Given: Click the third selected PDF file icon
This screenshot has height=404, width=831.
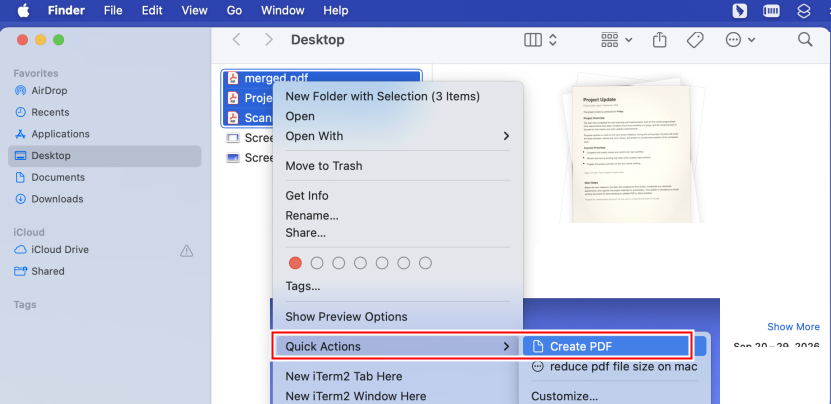Looking at the screenshot, I should coord(233,118).
